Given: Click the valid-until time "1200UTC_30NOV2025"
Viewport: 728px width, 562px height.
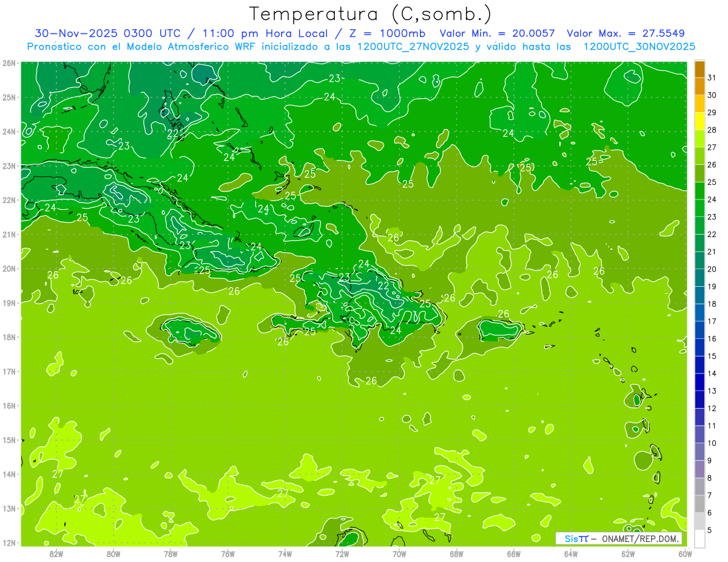Looking at the screenshot, I should pos(639,46).
